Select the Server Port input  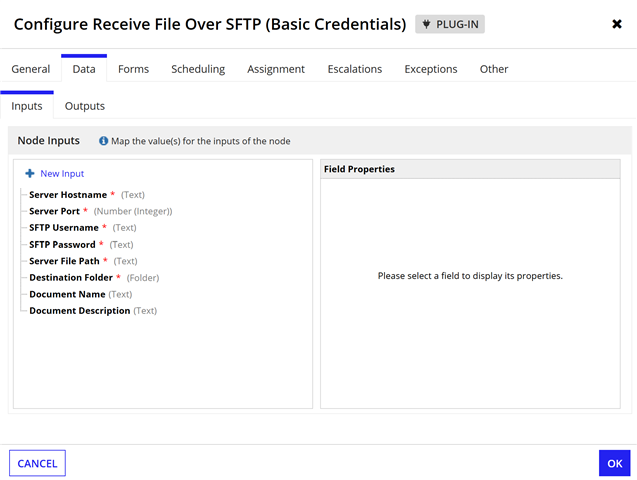click(54, 211)
